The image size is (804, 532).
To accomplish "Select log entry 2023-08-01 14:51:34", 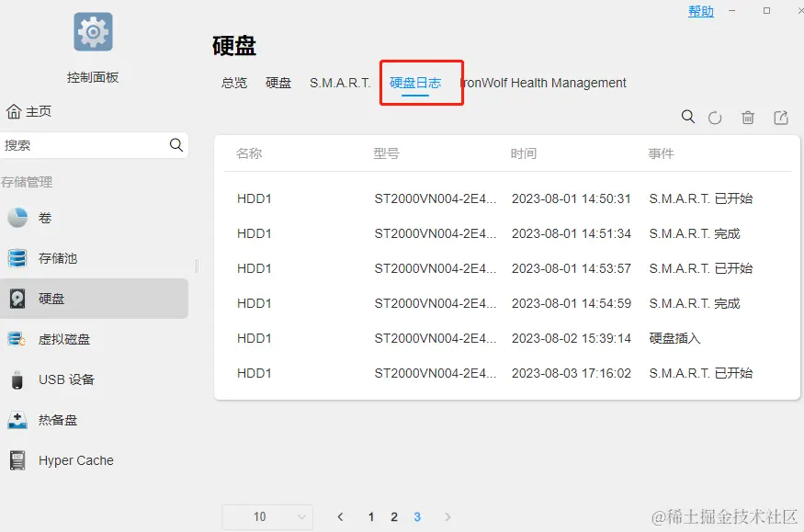I will (507, 233).
